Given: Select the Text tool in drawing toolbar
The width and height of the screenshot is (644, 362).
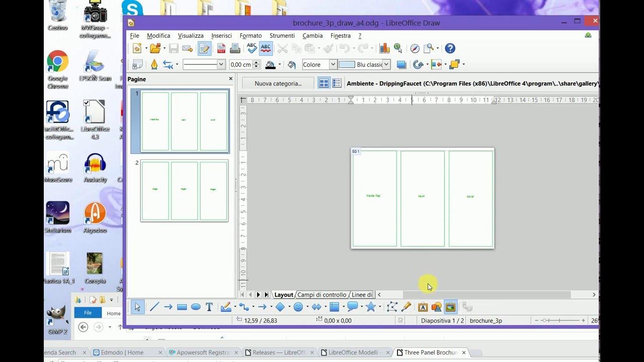Looking at the screenshot, I should pyautogui.click(x=209, y=307).
